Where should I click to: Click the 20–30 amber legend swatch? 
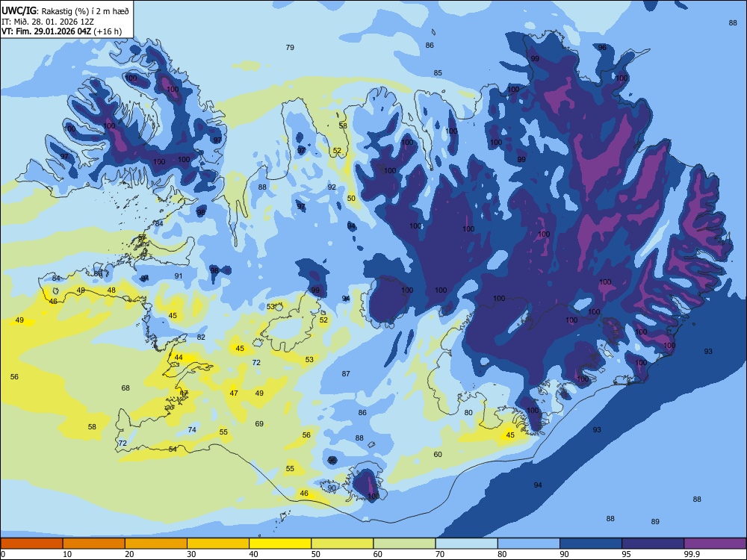point(156,544)
